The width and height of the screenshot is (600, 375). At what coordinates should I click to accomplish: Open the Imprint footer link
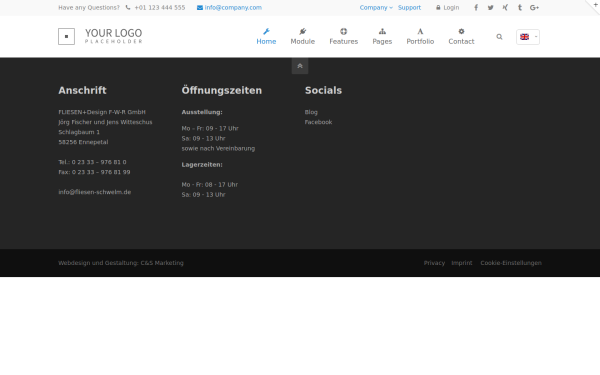click(x=461, y=263)
